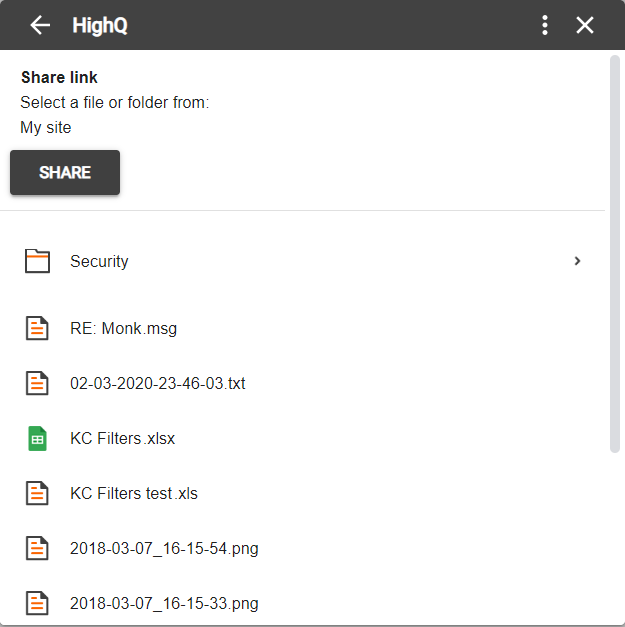
Task: Open the Security folder row
Action: [x=300, y=261]
